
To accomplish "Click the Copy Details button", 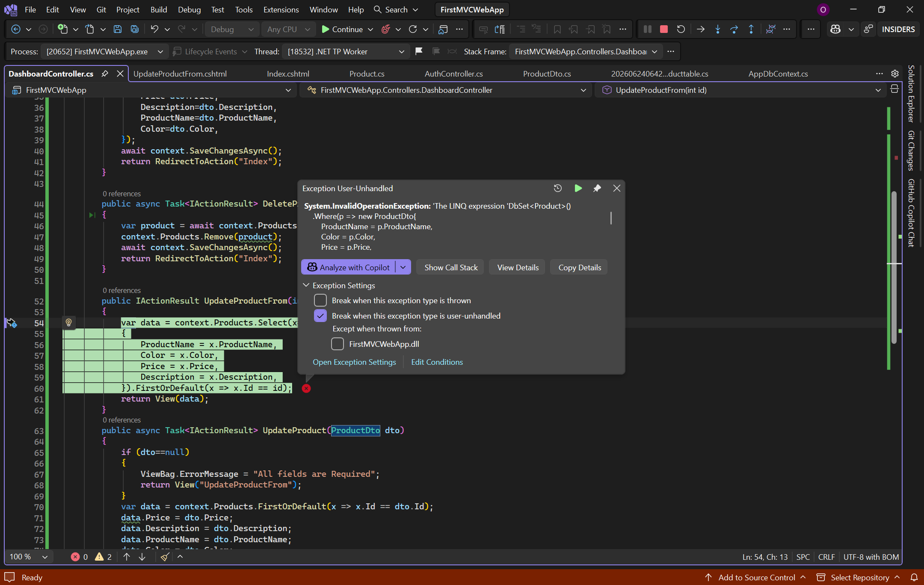I will tap(580, 267).
